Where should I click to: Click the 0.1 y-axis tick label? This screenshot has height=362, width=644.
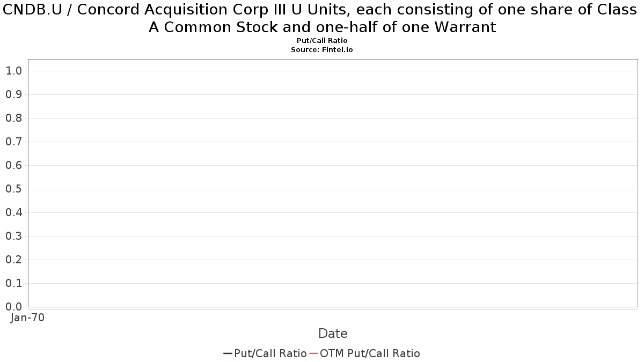click(x=13, y=283)
